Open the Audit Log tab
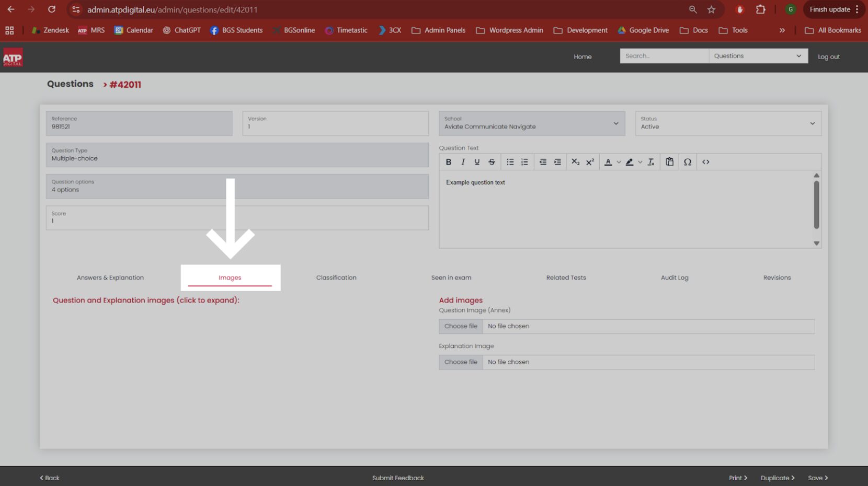Viewport: 868px width, 486px height. pyautogui.click(x=675, y=277)
